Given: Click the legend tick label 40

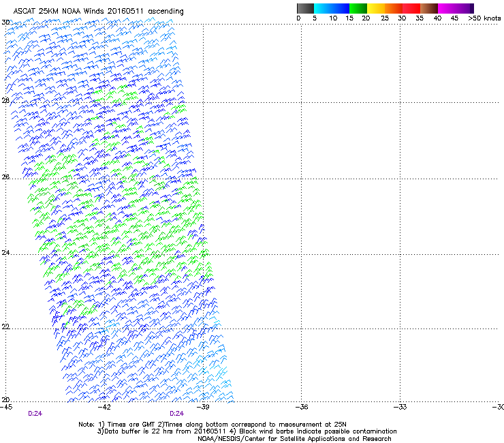Looking at the screenshot, I should [437, 18].
